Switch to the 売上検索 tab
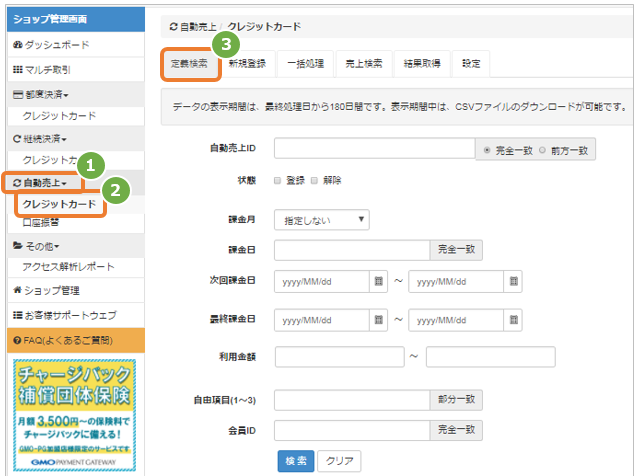Image resolution: width=638 pixels, height=476 pixels. (x=364, y=63)
